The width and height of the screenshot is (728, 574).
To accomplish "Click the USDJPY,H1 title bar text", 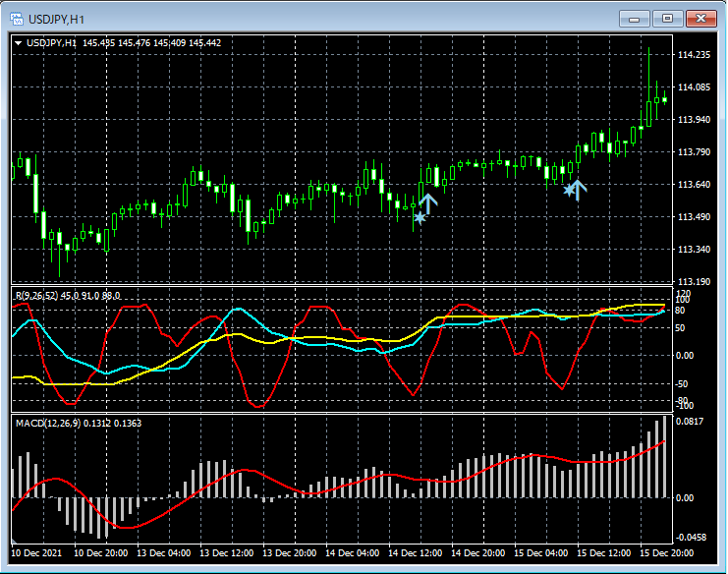I will point(56,20).
